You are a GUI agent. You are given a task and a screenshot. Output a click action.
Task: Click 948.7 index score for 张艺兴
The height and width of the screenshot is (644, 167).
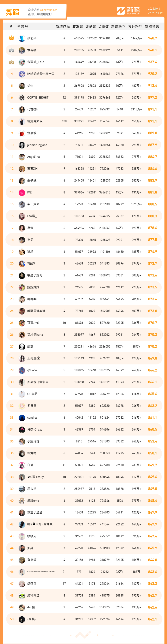(152, 38)
